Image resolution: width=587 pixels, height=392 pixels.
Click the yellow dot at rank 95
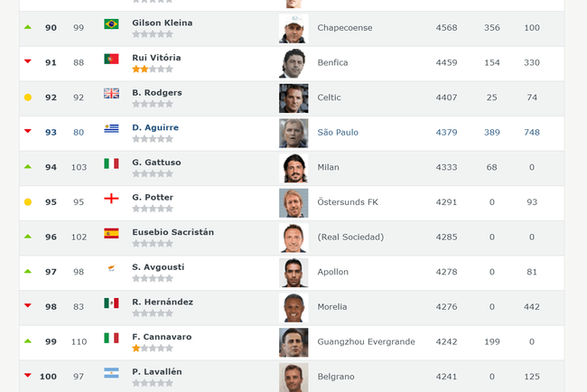tap(28, 201)
